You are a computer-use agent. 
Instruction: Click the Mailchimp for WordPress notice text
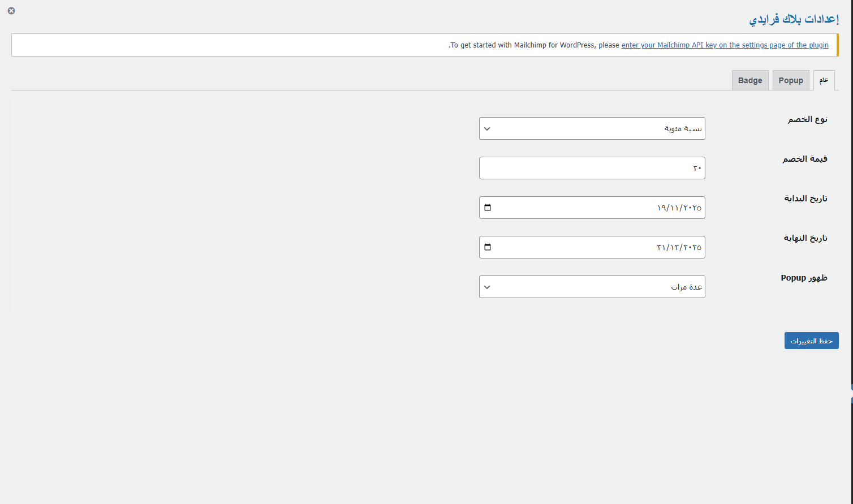pos(535,45)
